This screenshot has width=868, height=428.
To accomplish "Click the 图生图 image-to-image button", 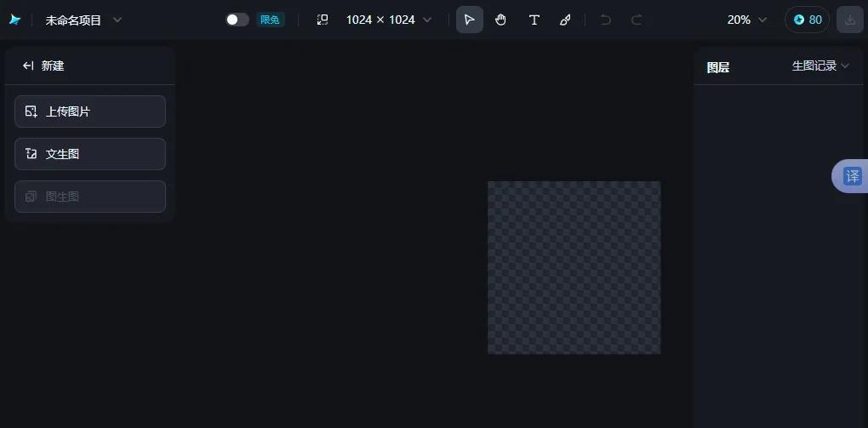I will (x=90, y=197).
